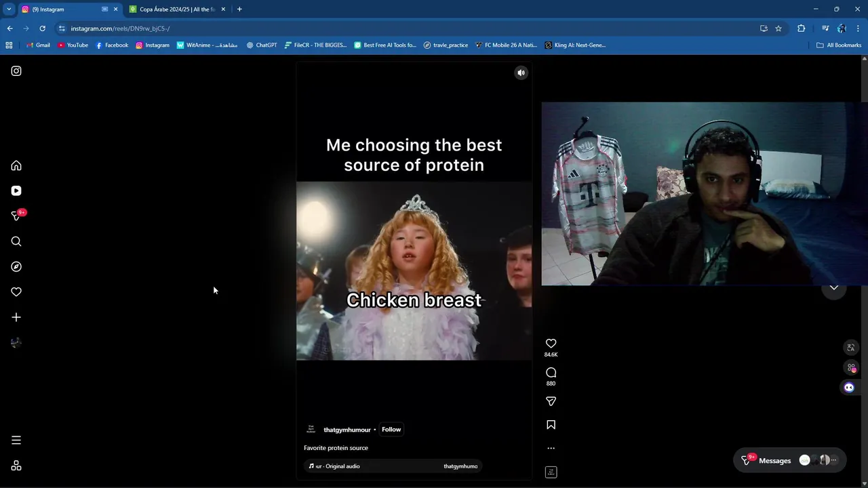Go to next reel with down chevron
Viewport: 868px width, 488px height.
tap(833, 288)
